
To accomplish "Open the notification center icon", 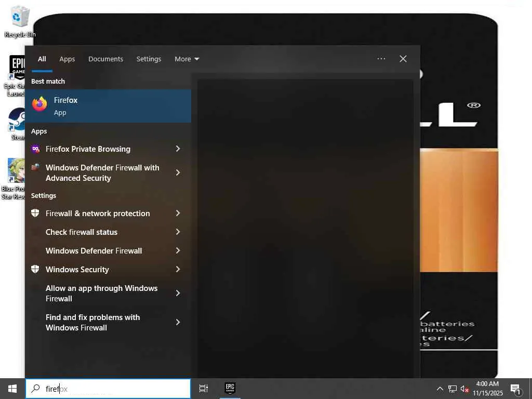I will (515, 389).
